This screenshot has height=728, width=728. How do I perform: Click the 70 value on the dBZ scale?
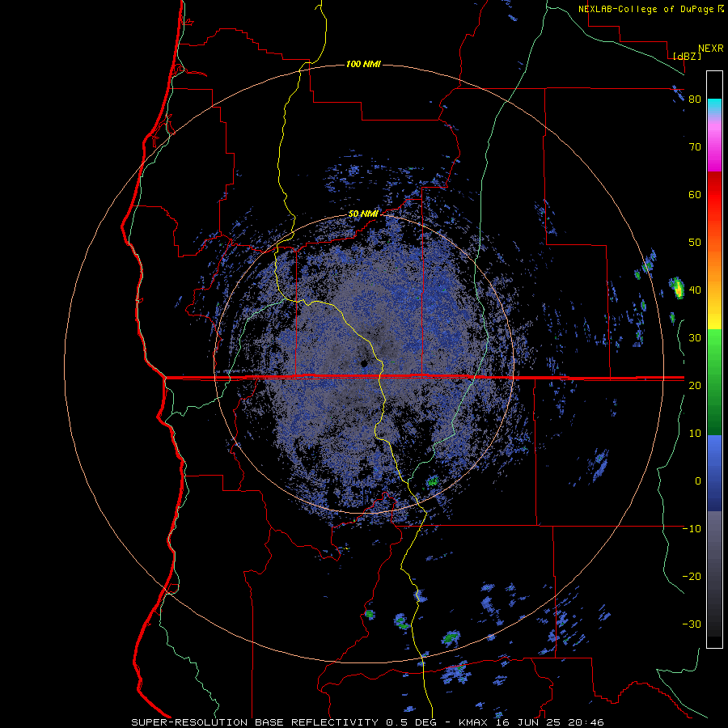tap(695, 147)
